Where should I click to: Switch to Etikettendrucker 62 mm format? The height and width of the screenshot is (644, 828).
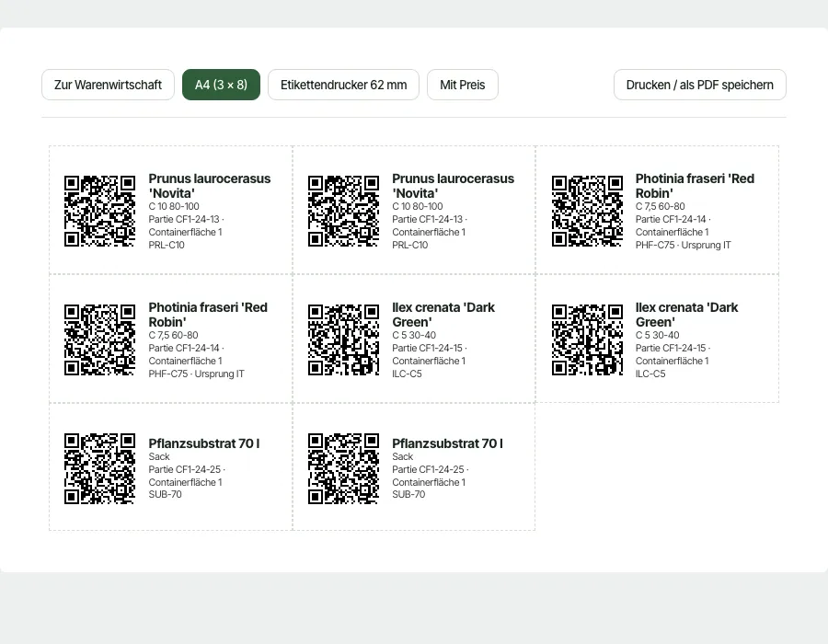pos(343,85)
